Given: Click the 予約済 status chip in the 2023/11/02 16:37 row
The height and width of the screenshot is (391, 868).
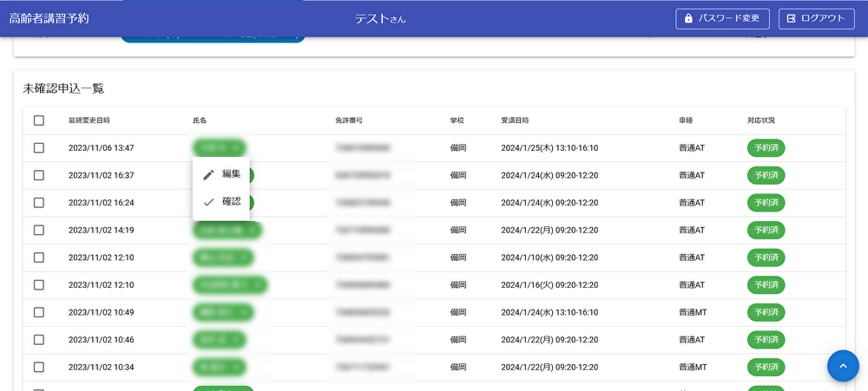Looking at the screenshot, I should (x=766, y=175).
